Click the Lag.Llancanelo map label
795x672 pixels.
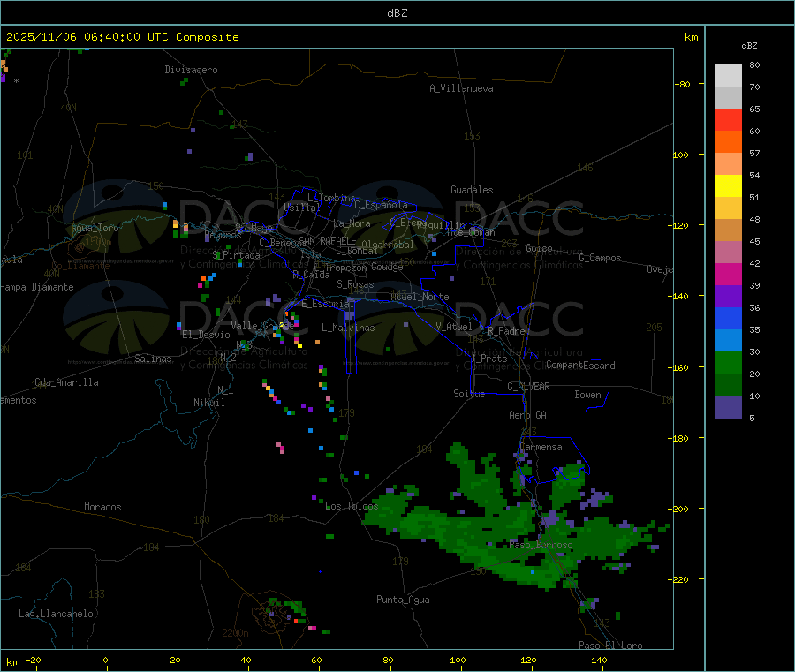click(56, 614)
